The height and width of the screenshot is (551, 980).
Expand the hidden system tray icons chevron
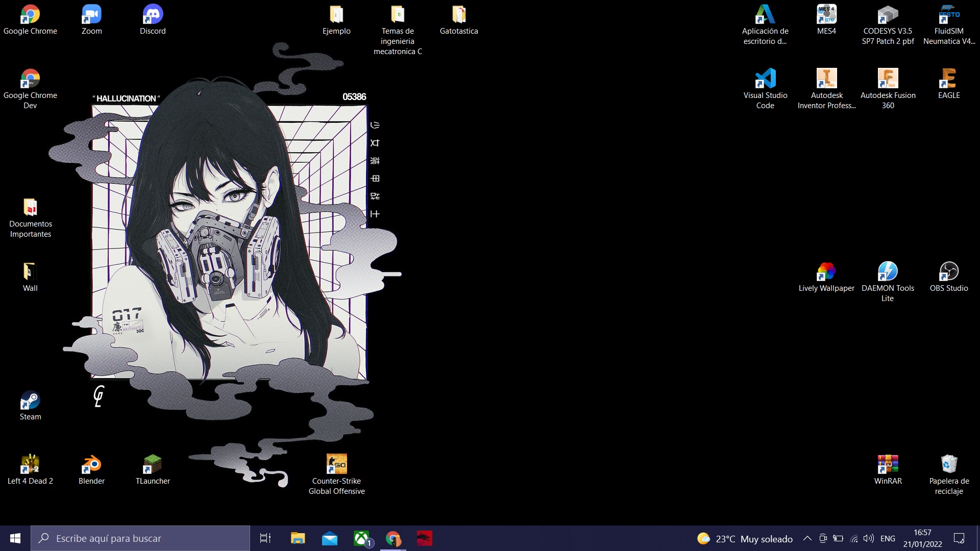tap(807, 539)
